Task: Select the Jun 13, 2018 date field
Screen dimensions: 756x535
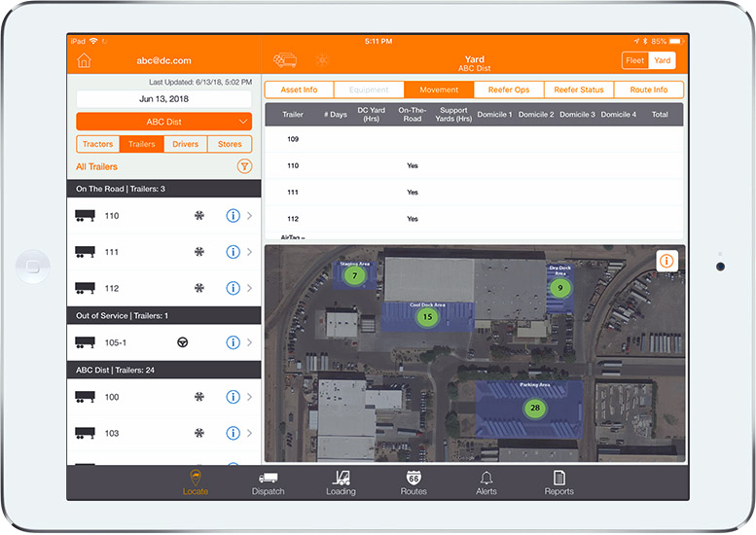Action: click(x=163, y=99)
